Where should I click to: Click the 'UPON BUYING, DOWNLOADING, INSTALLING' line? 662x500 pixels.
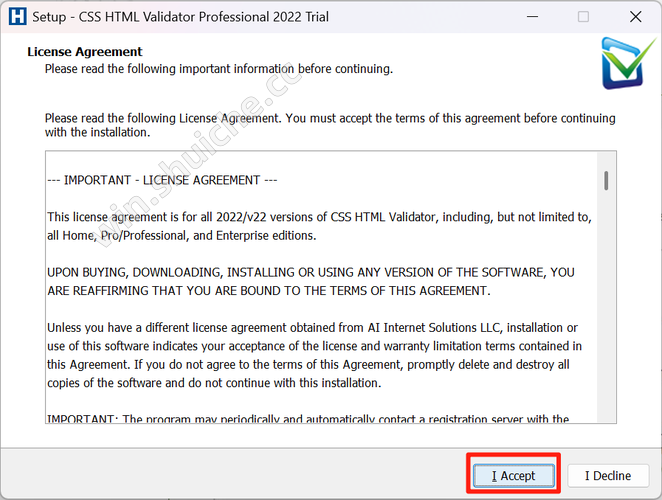(311, 272)
